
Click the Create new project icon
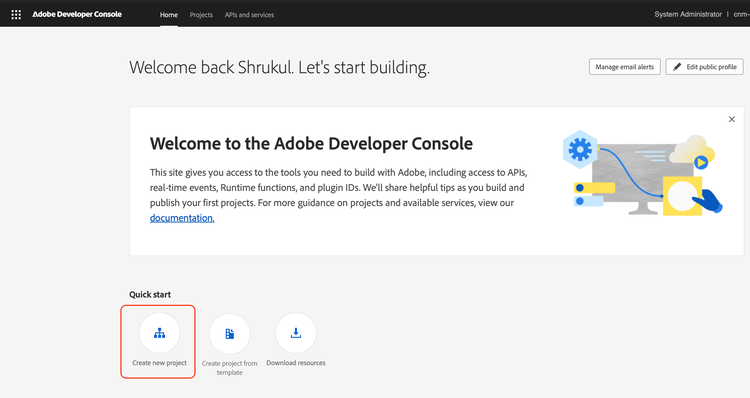[159, 333]
